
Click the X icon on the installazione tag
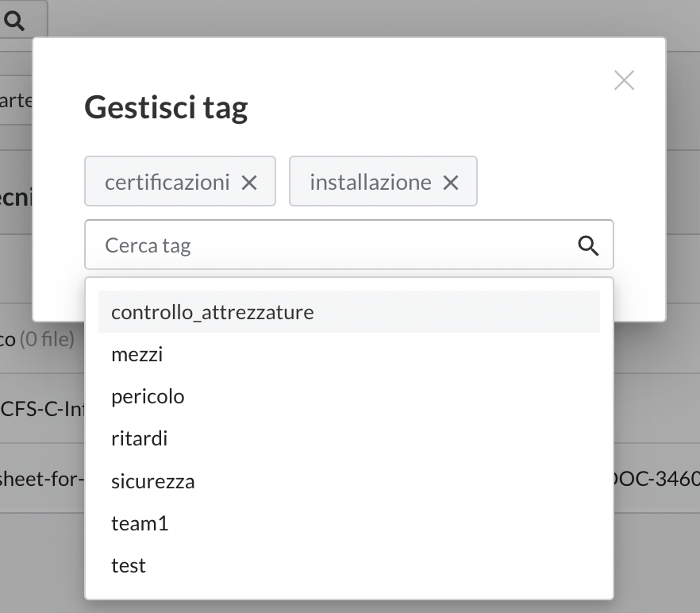(x=450, y=182)
